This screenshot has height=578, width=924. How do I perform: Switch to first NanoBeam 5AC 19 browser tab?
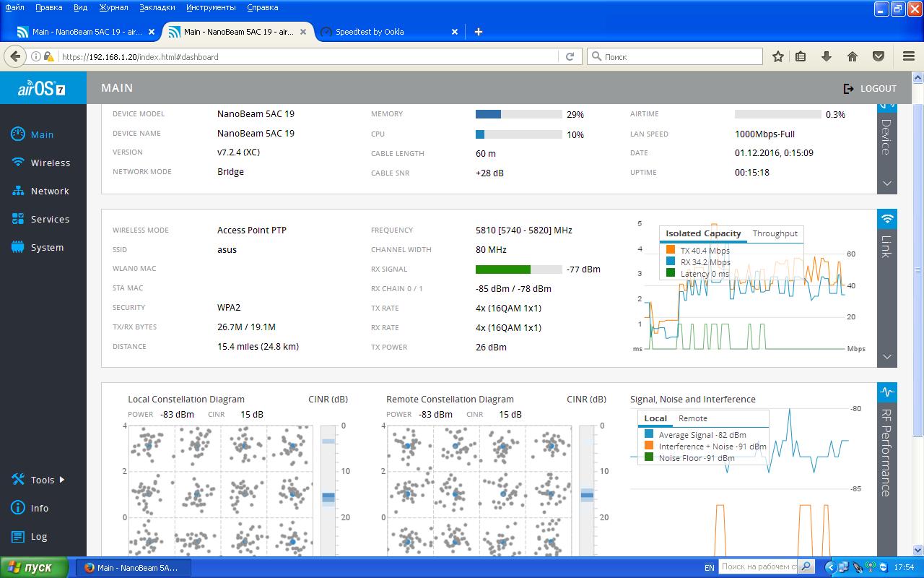coord(87,32)
